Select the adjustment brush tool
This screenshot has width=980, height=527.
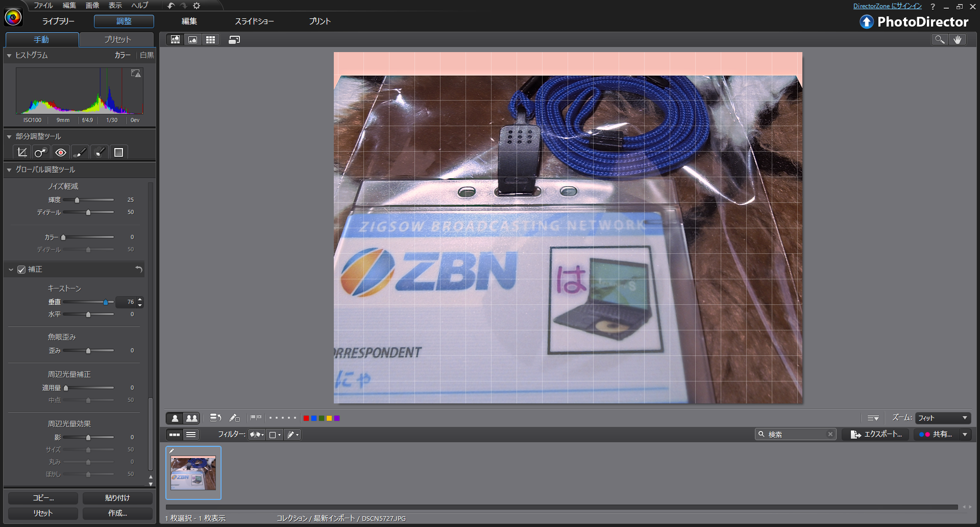(x=80, y=152)
